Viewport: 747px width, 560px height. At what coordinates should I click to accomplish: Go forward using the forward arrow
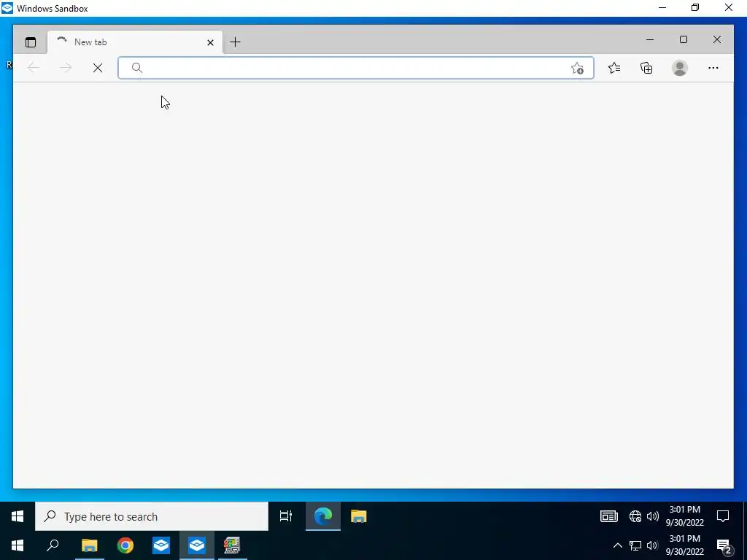(x=65, y=68)
